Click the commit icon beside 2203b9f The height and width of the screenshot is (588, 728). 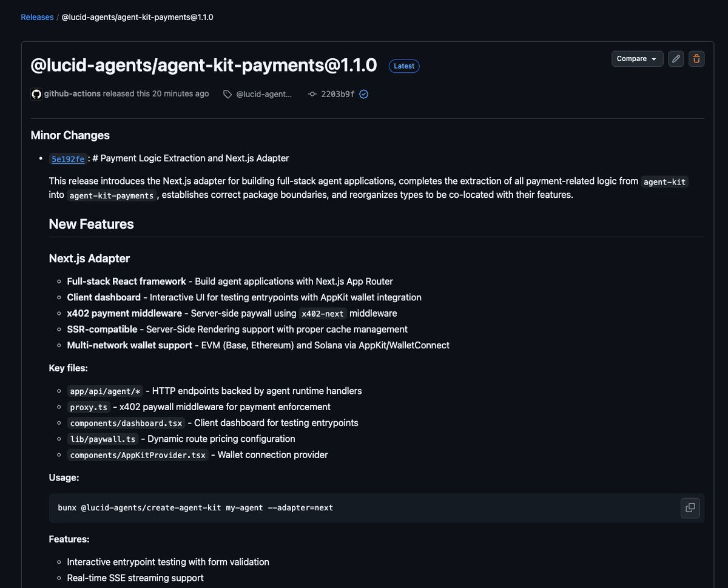coord(312,94)
